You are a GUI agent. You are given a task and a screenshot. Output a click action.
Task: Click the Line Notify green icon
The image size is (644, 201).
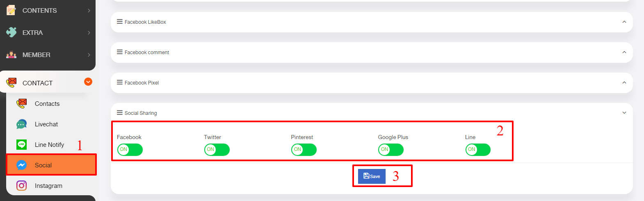pyautogui.click(x=21, y=144)
